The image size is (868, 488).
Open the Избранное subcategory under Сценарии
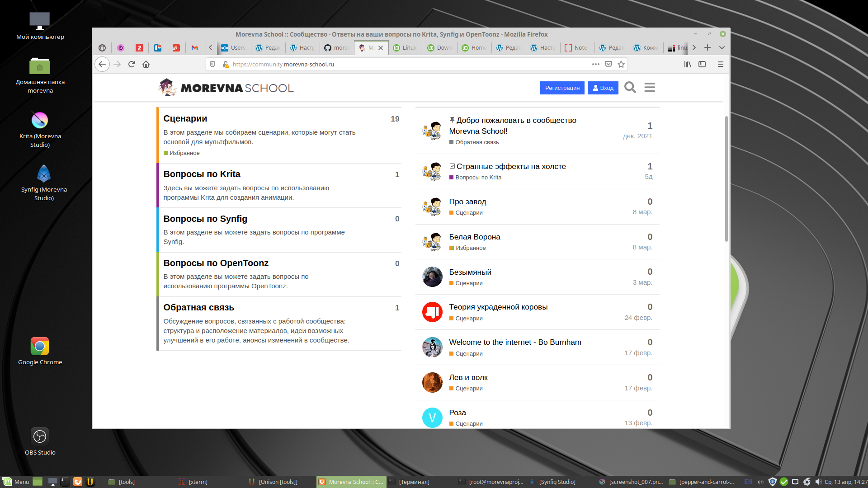[x=182, y=153]
